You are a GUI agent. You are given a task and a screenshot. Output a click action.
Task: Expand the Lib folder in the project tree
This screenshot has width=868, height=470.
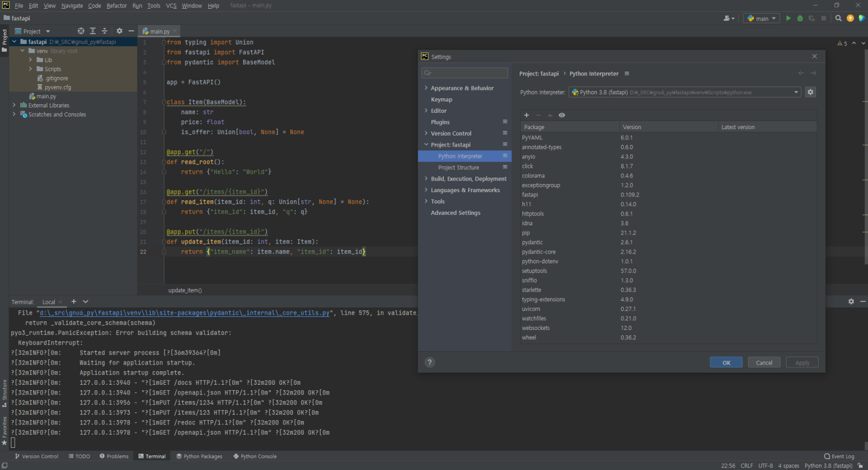pos(30,60)
